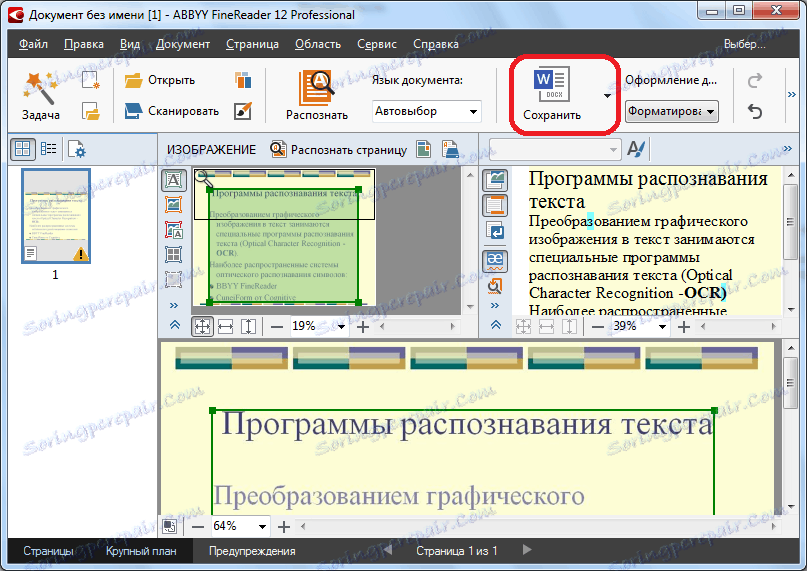The width and height of the screenshot is (807, 571).
Task: Toggle uncertain characters highlight icon
Action: [x=495, y=260]
